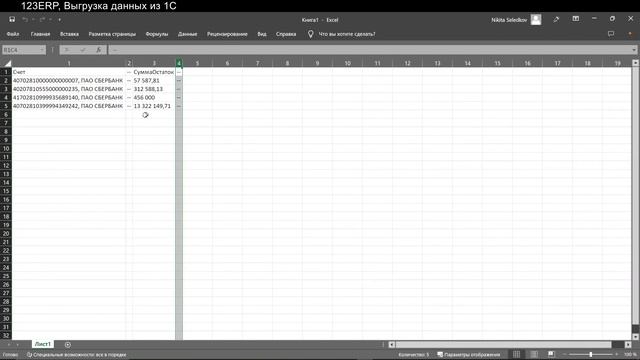Click the cell with value 456 000
Image resolution: width=640 pixels, height=360 pixels.
[153, 98]
